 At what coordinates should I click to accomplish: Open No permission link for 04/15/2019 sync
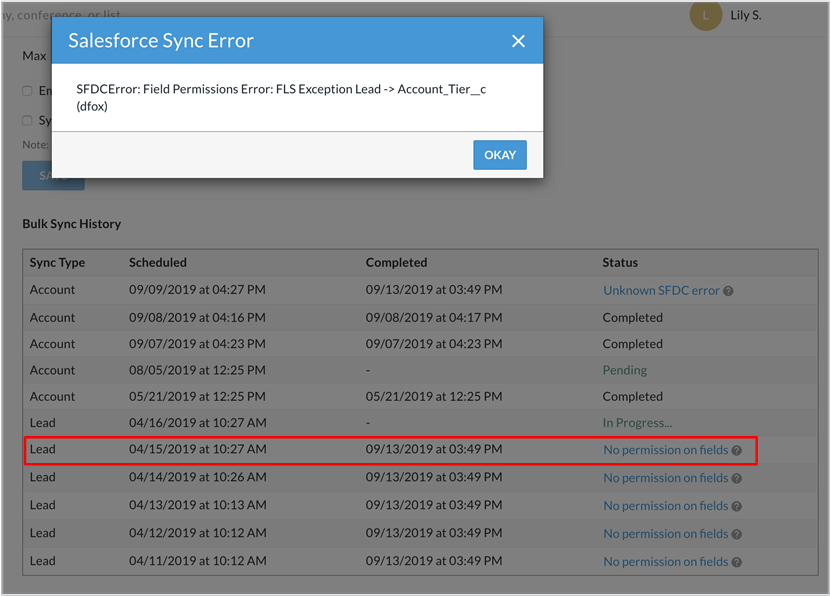click(x=665, y=450)
